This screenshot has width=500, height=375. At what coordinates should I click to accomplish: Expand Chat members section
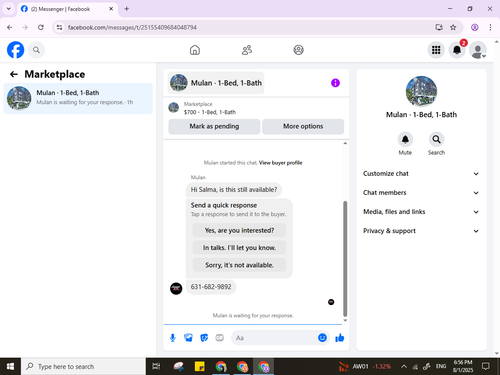click(421, 193)
